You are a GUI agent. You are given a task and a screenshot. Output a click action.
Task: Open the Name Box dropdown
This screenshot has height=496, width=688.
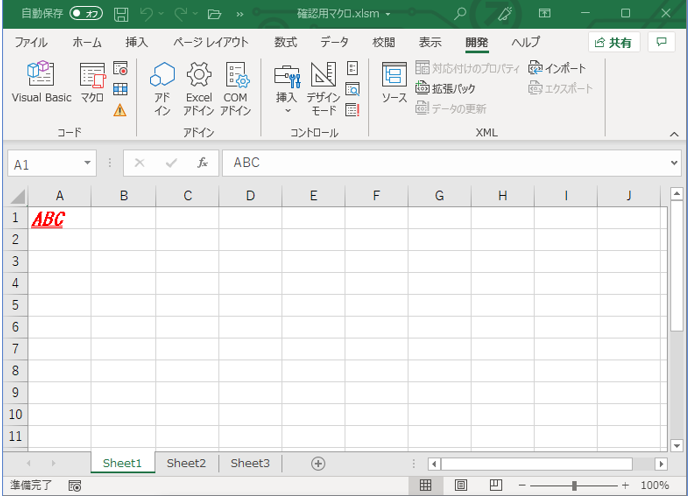coord(87,163)
